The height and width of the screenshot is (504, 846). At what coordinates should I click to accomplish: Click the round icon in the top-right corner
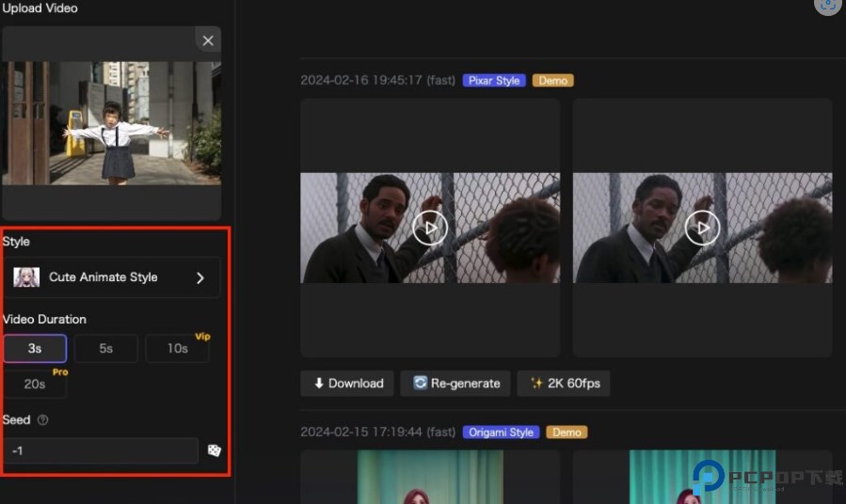point(828,6)
